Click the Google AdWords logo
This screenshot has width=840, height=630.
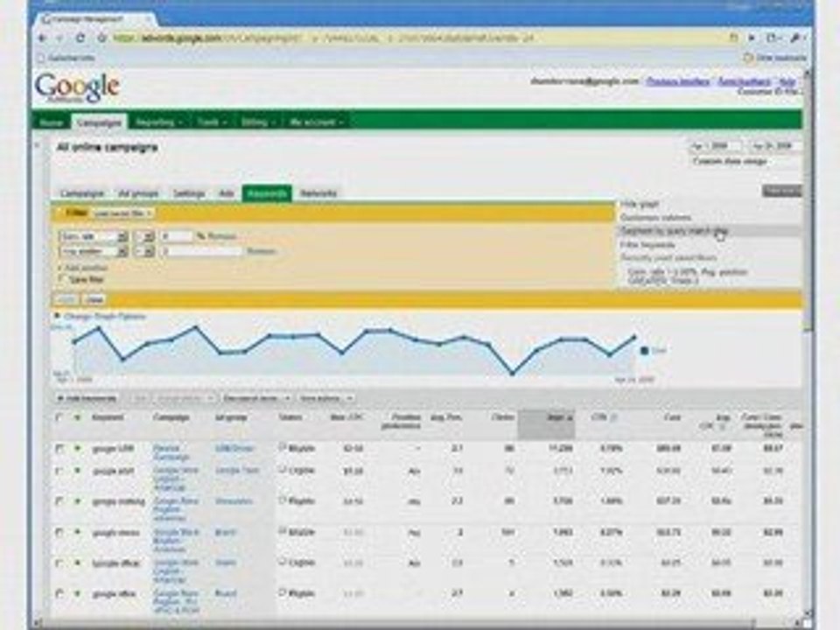coord(77,87)
